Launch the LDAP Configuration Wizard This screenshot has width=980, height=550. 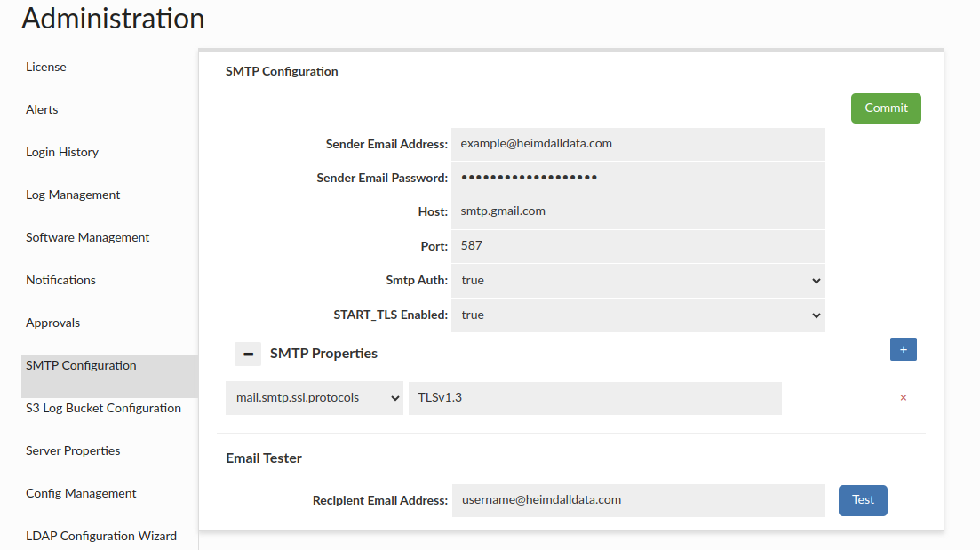click(101, 537)
